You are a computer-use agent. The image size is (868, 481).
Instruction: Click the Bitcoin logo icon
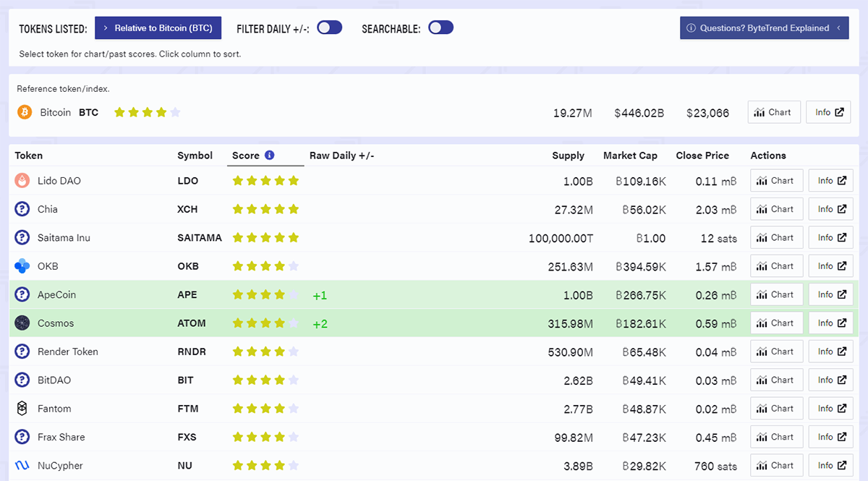click(x=25, y=112)
